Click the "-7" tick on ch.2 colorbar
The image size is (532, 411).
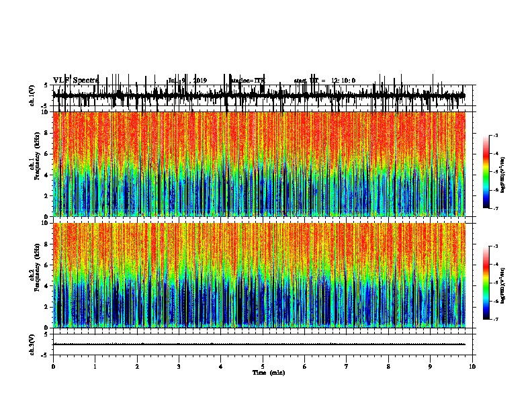click(x=496, y=320)
